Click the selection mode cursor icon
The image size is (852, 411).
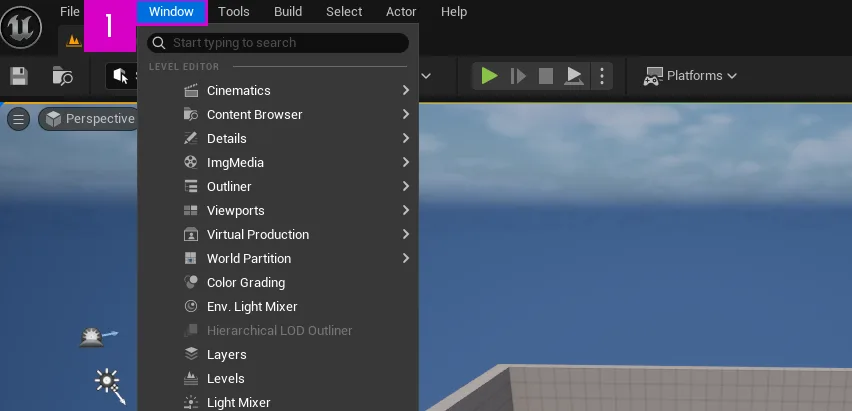121,76
